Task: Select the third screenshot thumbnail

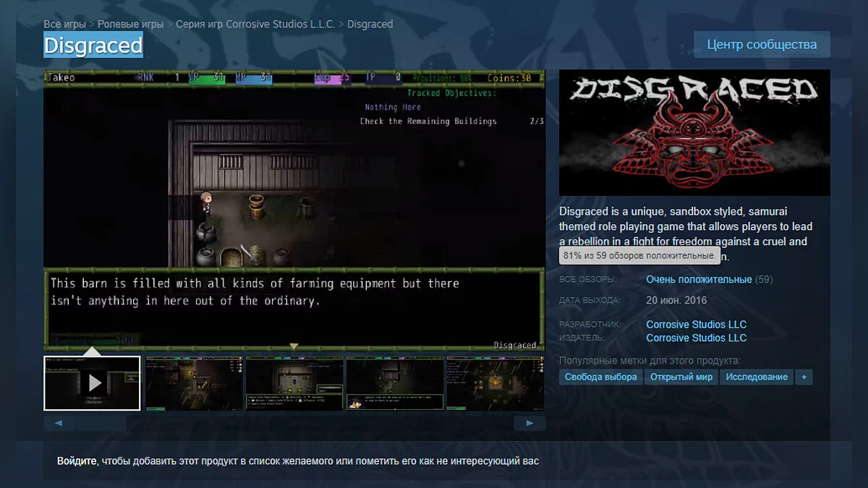Action: pyautogui.click(x=294, y=383)
